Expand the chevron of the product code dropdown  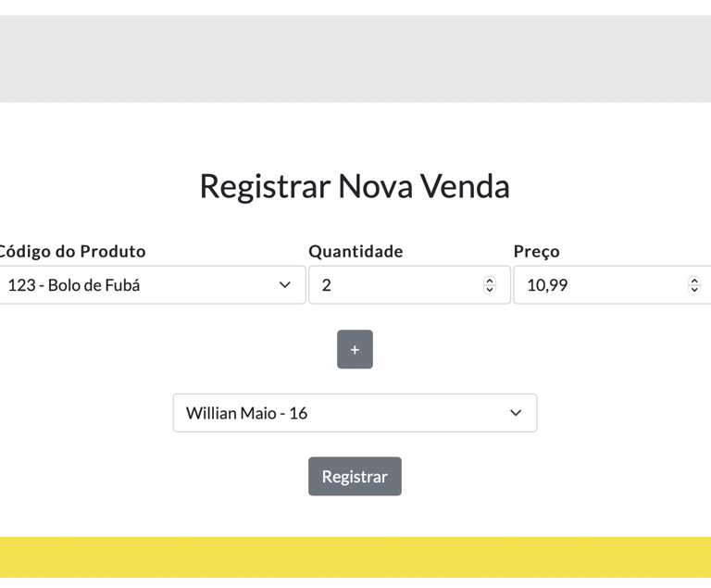pos(285,285)
